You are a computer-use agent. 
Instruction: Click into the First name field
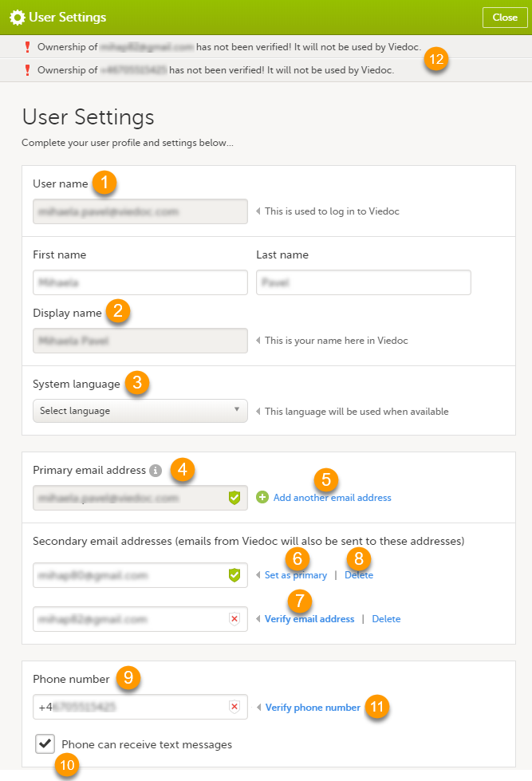coord(140,282)
